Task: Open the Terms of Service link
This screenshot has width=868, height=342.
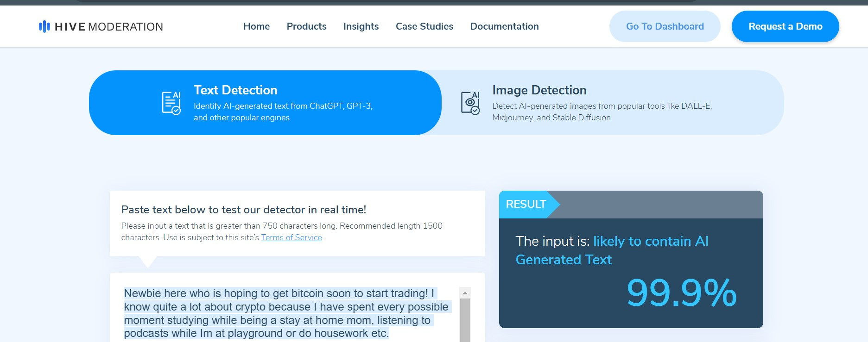Action: [291, 237]
